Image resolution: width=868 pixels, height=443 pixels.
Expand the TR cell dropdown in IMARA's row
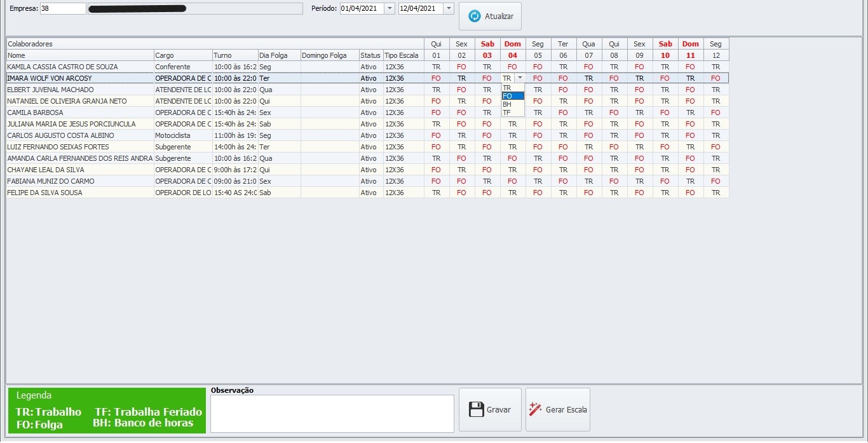[x=520, y=78]
